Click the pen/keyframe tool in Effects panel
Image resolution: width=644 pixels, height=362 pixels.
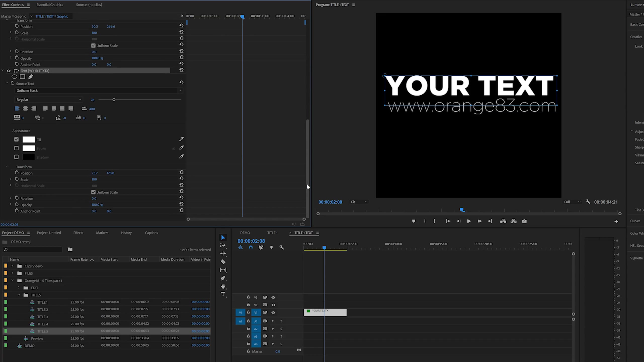(x=30, y=77)
